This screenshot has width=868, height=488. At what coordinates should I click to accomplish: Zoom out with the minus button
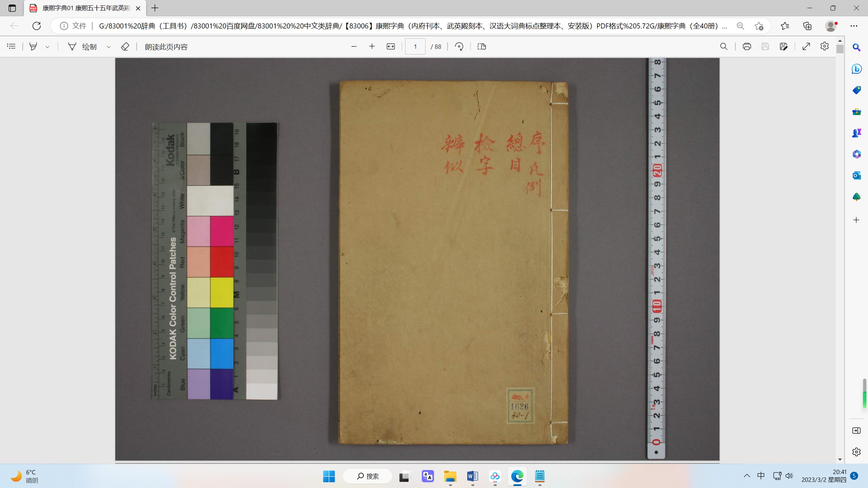tap(354, 46)
